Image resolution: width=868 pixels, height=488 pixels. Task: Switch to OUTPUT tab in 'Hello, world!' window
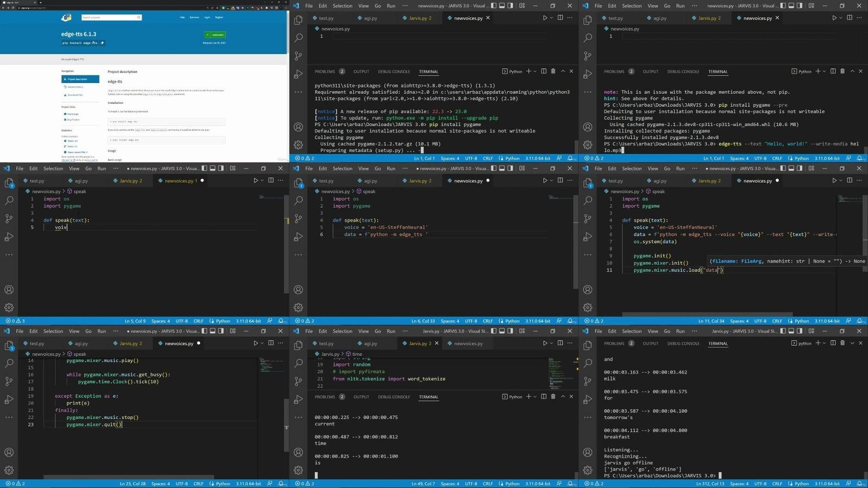650,72
